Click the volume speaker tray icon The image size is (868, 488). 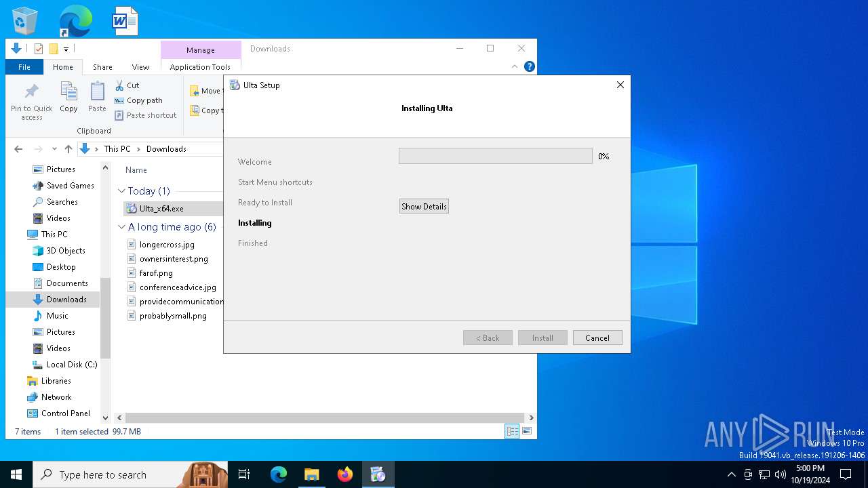[781, 474]
